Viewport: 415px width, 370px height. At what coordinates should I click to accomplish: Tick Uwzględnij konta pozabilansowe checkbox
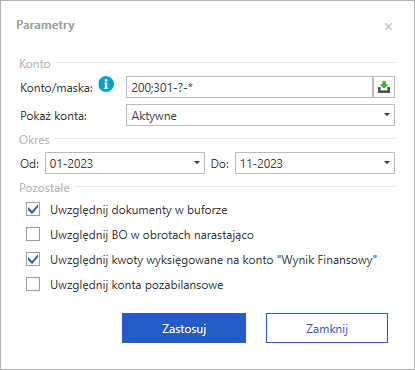click(x=33, y=284)
